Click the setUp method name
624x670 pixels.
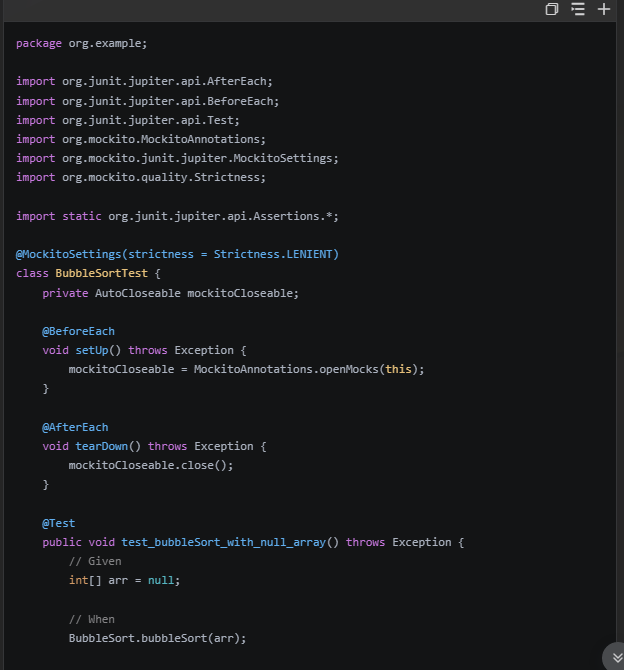[x=98, y=350]
